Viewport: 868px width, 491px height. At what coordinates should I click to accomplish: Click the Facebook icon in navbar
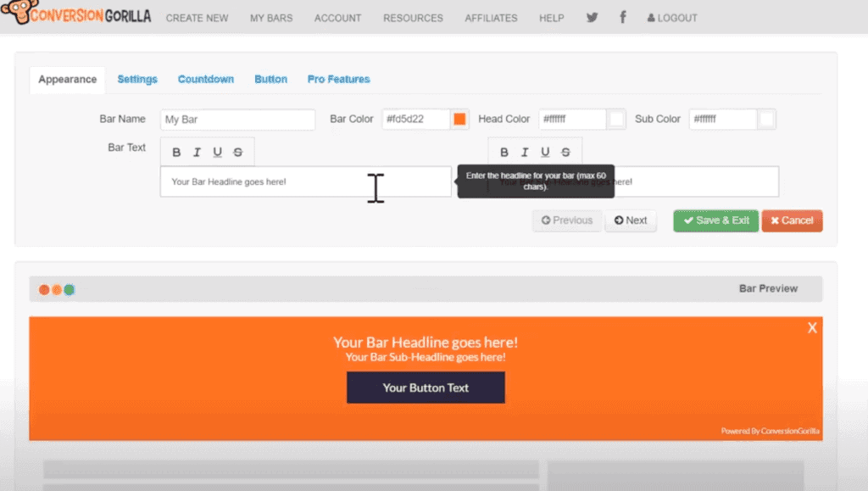623,17
